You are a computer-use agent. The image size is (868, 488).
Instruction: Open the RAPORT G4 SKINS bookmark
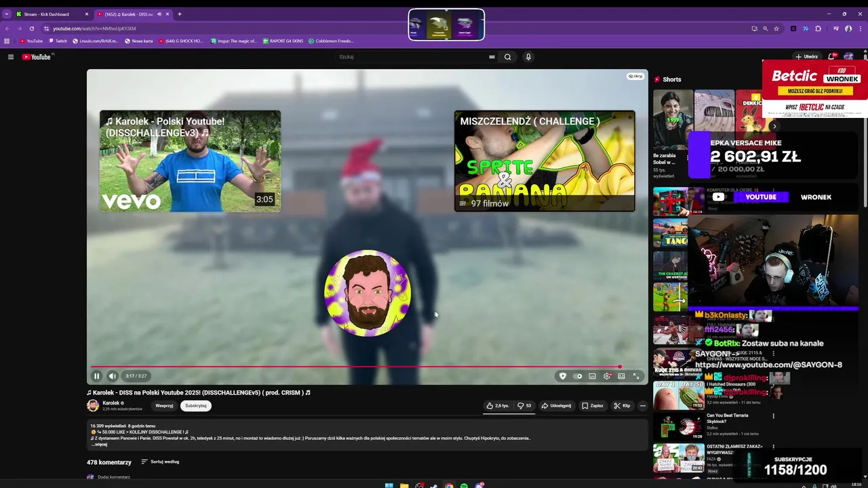[283, 41]
